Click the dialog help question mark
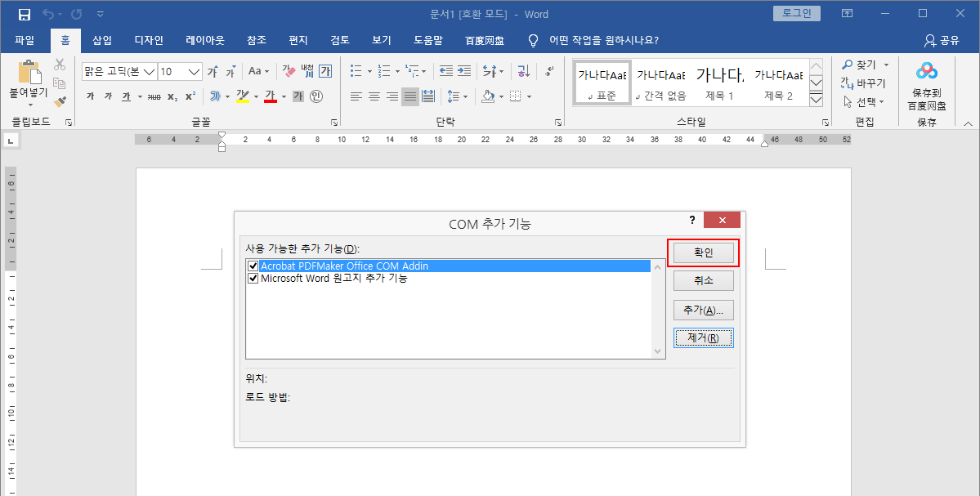 click(691, 220)
